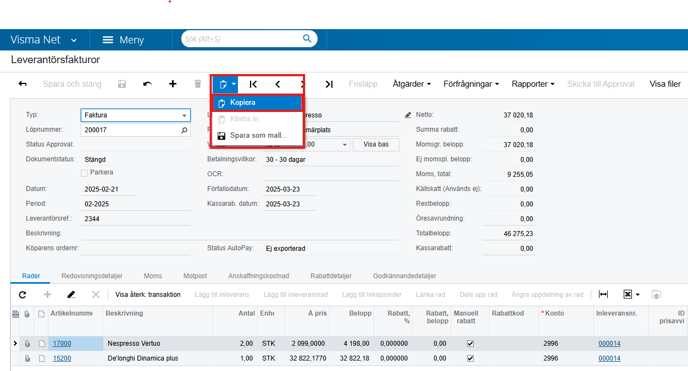Open the Meny hamburger menu
The height and width of the screenshot is (371, 688).
coord(123,40)
